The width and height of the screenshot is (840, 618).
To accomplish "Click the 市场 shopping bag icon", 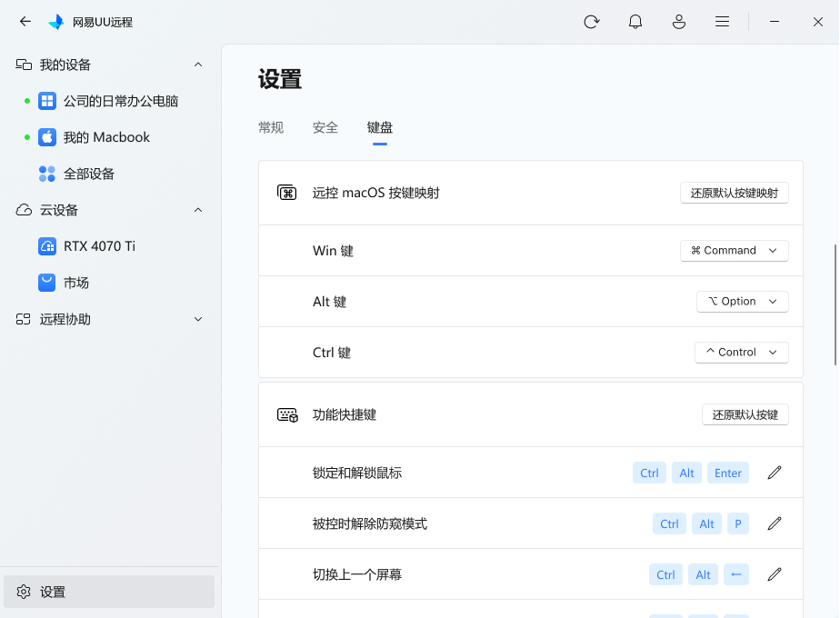I will pos(47,283).
